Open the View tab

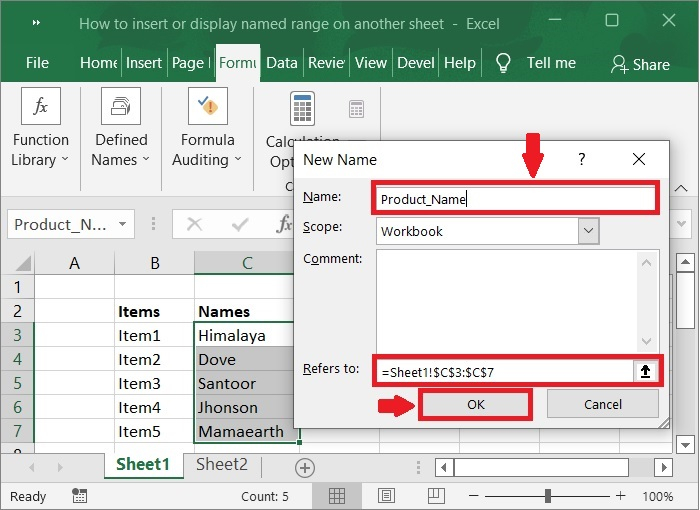pyautogui.click(x=371, y=63)
